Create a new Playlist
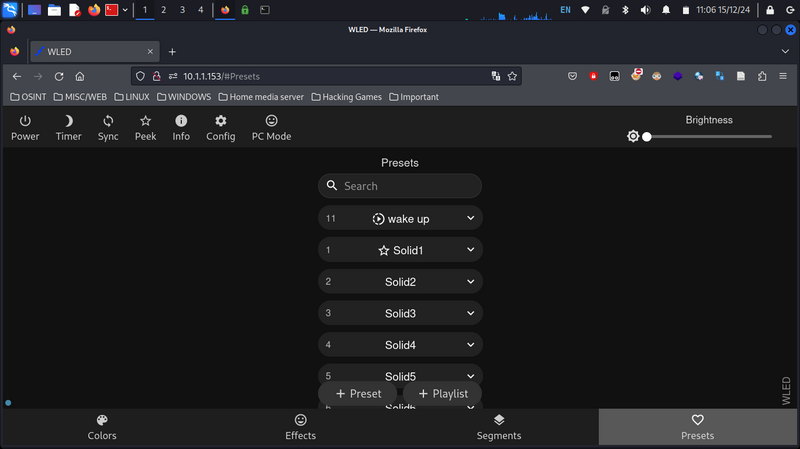This screenshot has height=449, width=800. (x=443, y=394)
